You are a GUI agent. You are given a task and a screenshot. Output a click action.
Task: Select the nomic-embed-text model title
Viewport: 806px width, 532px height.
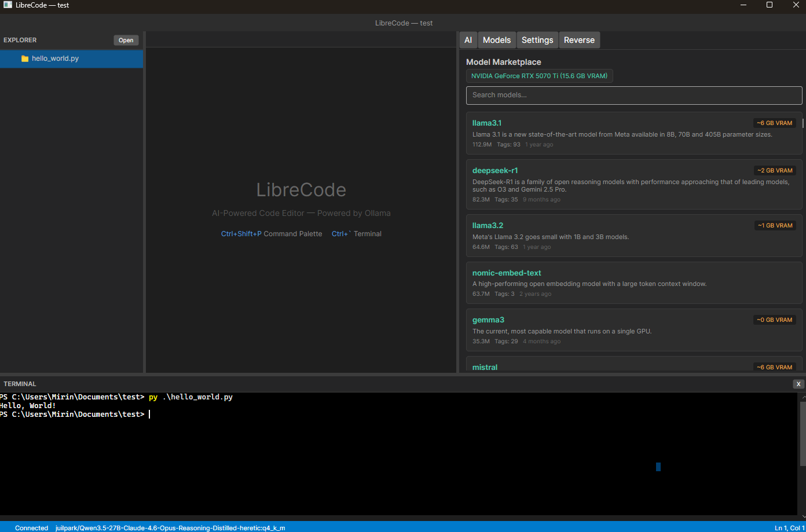click(507, 273)
